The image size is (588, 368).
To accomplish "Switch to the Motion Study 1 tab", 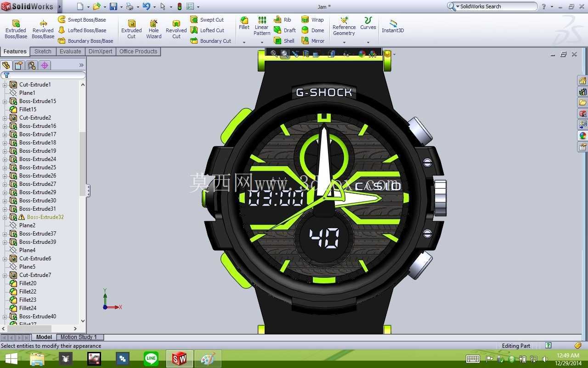I will tap(79, 337).
